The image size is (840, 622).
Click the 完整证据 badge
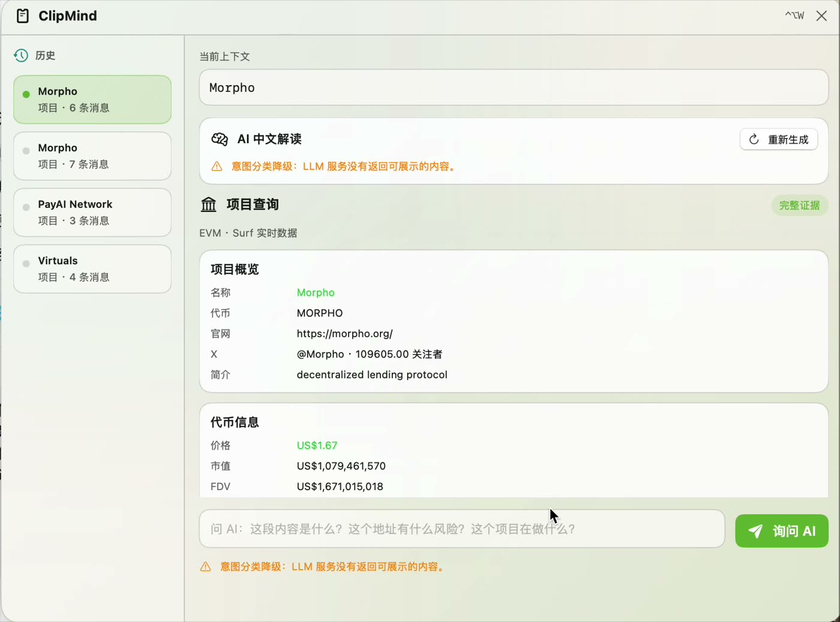tap(799, 205)
